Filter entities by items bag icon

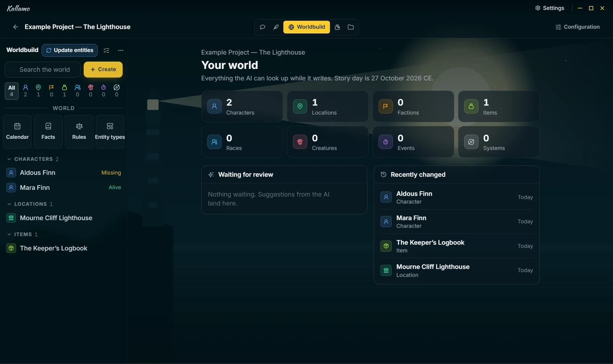coord(64,91)
